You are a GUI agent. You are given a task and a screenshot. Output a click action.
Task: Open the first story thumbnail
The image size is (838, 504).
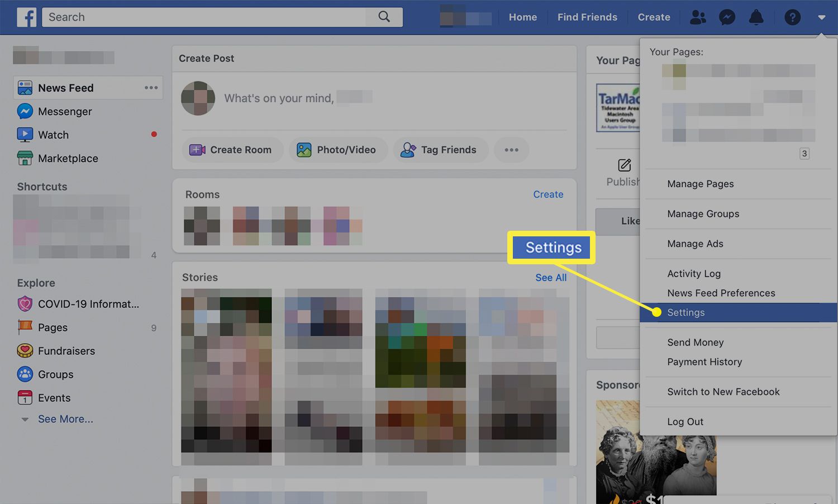[226, 377]
